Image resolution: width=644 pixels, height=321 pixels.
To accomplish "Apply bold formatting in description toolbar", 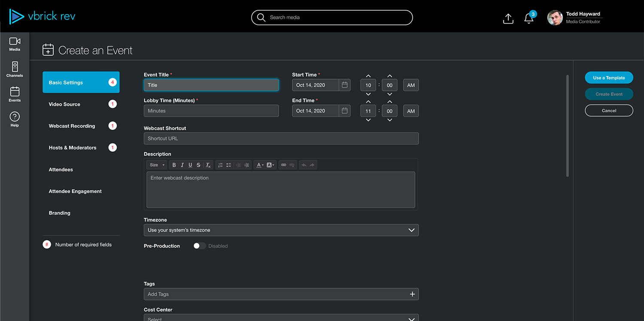I will (x=174, y=165).
